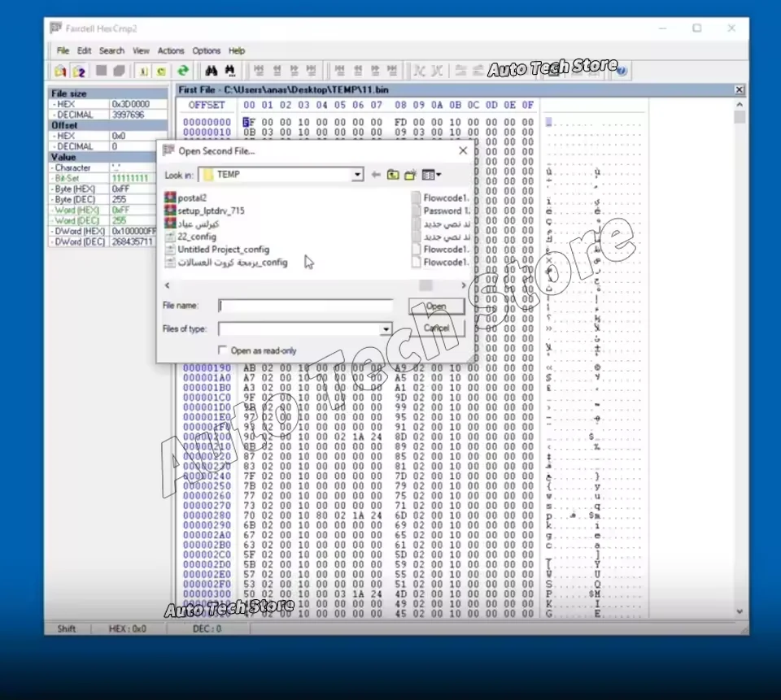Select the postal2 file icon
Viewport: 781px width, 700px height.
(170, 198)
